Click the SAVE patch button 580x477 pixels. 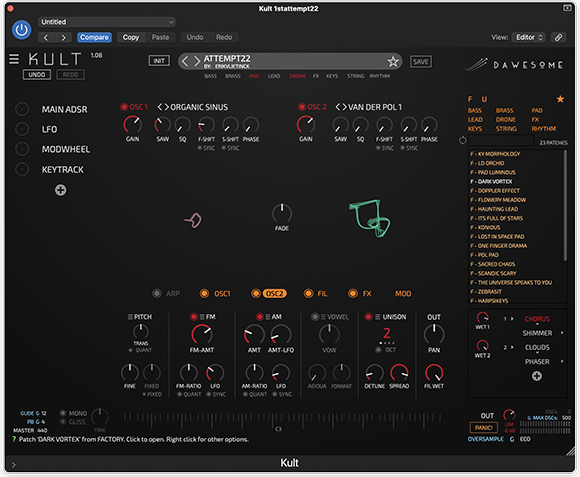pos(421,61)
